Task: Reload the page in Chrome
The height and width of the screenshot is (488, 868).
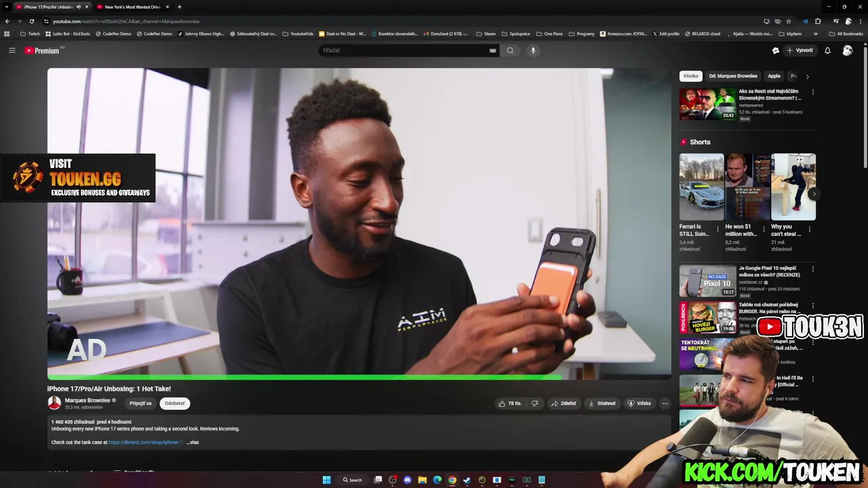Action: point(31,21)
